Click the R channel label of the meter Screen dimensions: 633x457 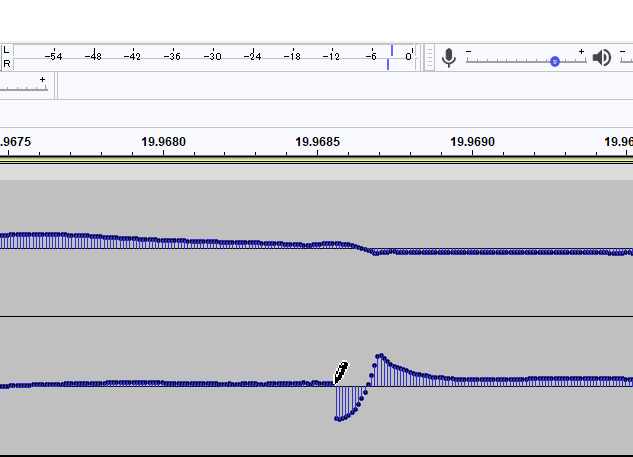pos(7,63)
